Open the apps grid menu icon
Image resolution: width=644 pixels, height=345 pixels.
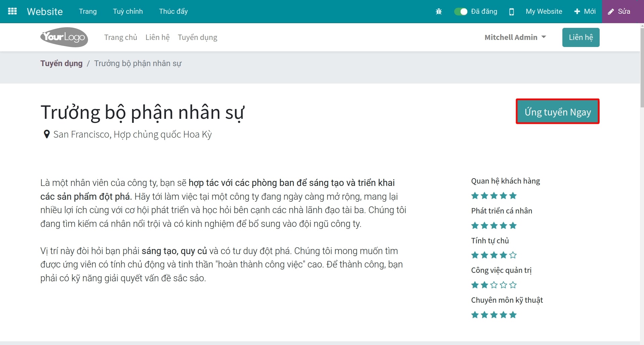click(12, 11)
